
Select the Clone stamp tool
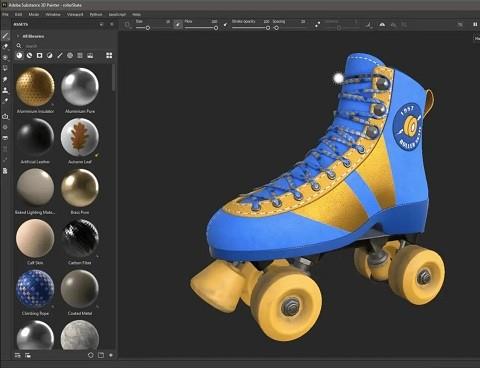(5, 90)
